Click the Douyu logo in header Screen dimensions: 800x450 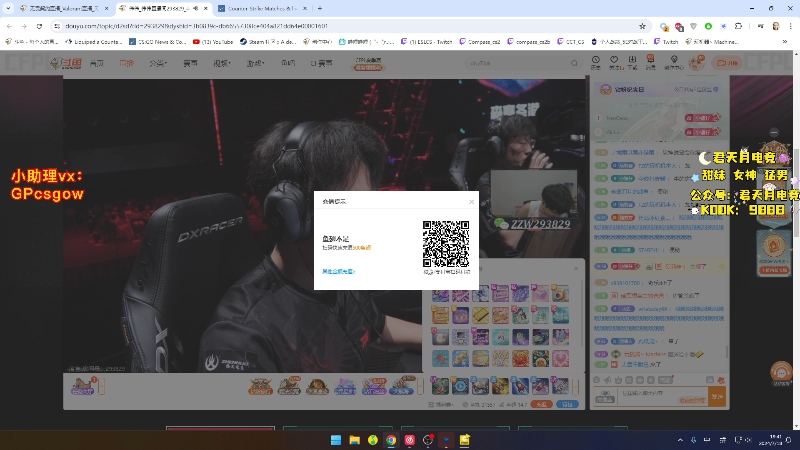[x=66, y=63]
